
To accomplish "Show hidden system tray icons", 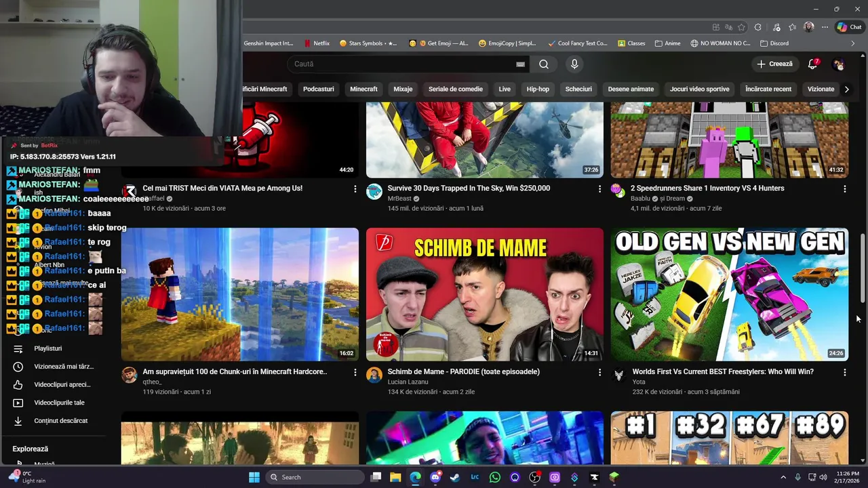I will pos(783,477).
